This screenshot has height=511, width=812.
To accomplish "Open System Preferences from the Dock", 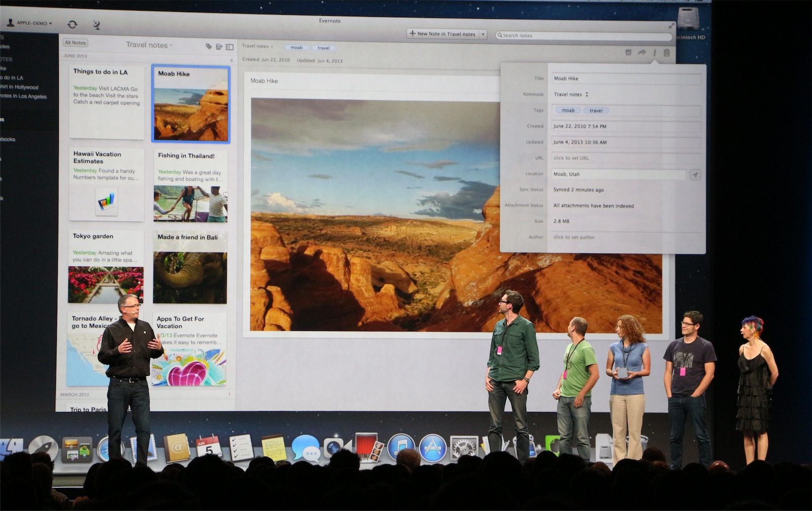I will pos(464,449).
